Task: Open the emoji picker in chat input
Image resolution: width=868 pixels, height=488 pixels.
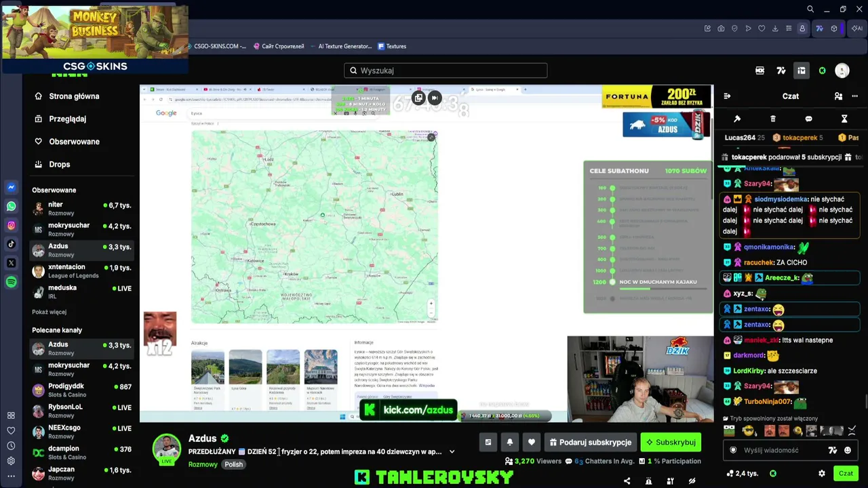Action: pos(848,450)
